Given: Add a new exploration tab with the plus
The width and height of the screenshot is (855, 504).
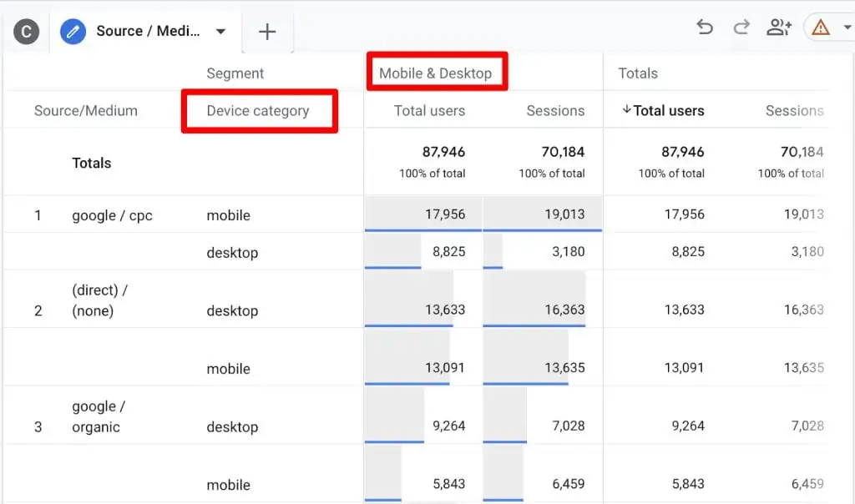Looking at the screenshot, I should click(267, 31).
